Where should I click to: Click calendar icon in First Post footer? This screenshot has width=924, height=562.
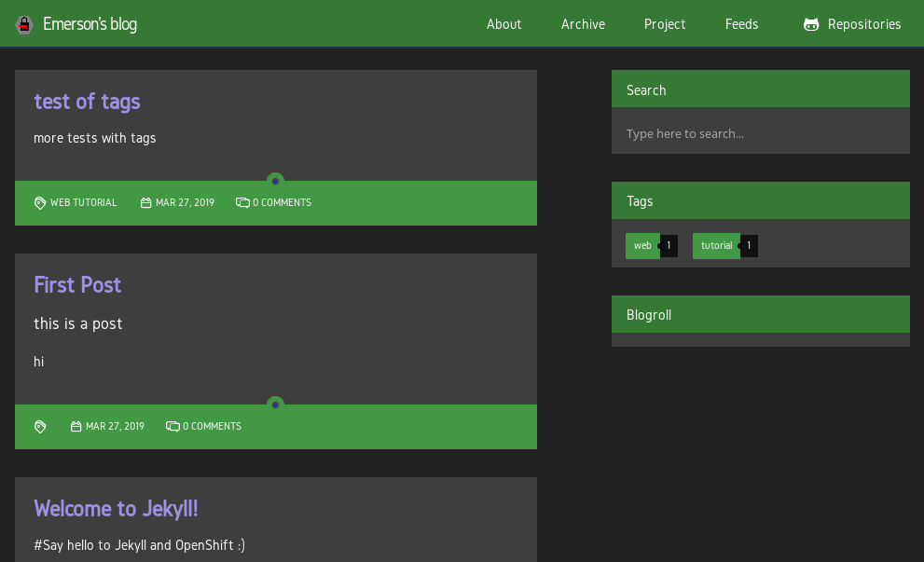[x=76, y=427]
